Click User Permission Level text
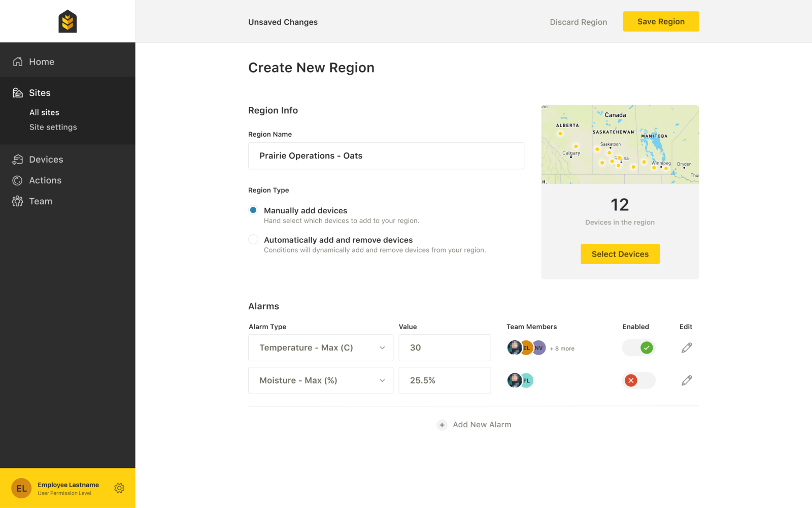 point(64,493)
